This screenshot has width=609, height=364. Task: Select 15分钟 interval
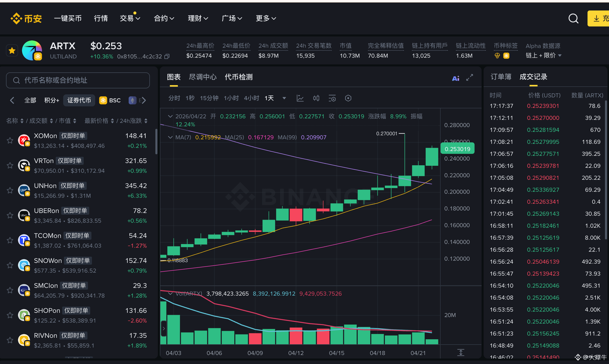[209, 98]
